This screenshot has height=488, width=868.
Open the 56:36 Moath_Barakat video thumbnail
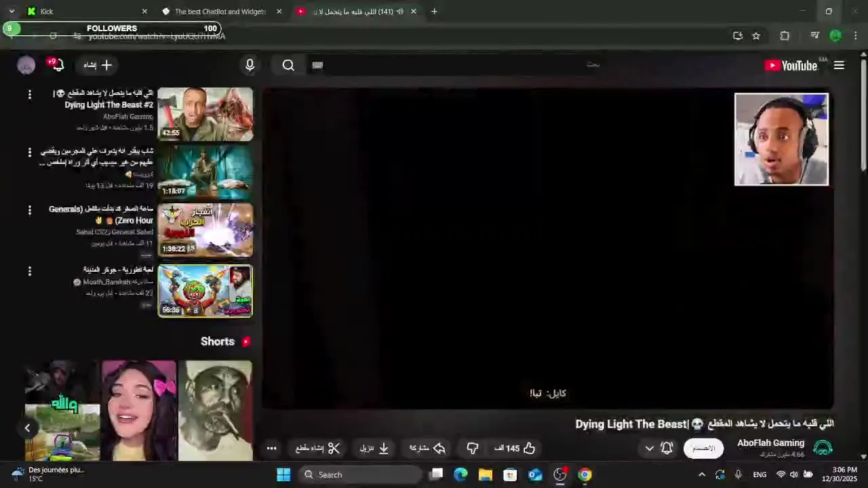click(205, 291)
